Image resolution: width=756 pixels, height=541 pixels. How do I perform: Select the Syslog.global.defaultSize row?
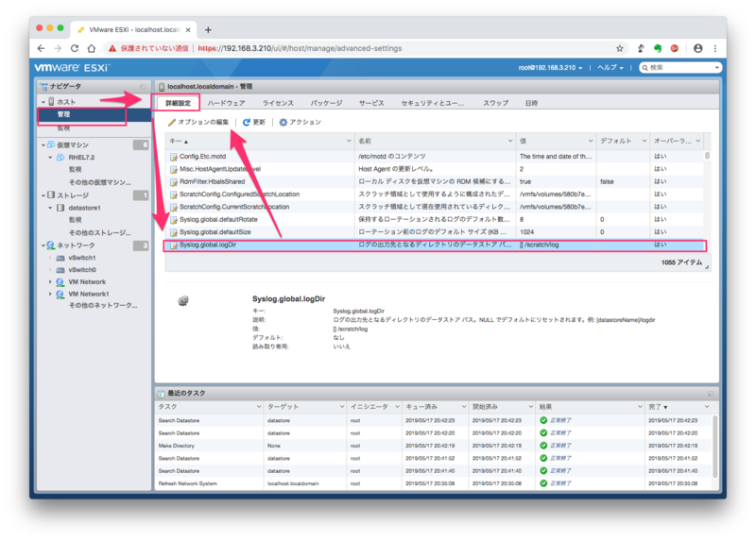[435, 232]
